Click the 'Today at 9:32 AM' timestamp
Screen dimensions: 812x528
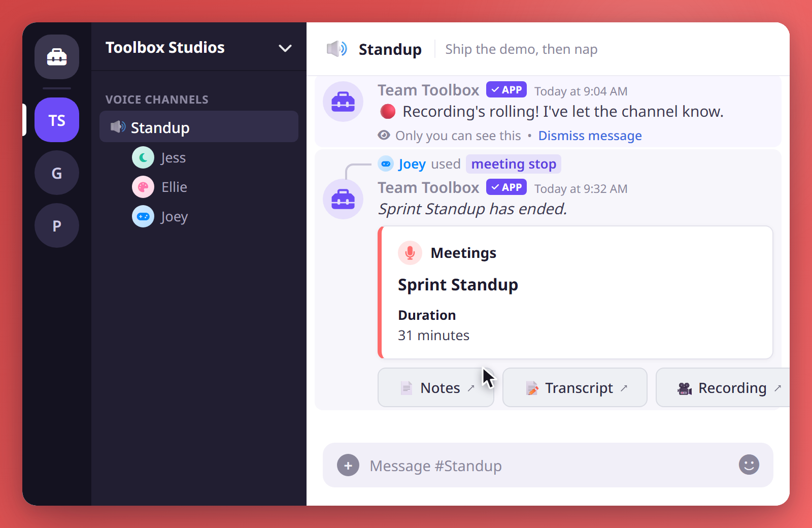click(581, 189)
